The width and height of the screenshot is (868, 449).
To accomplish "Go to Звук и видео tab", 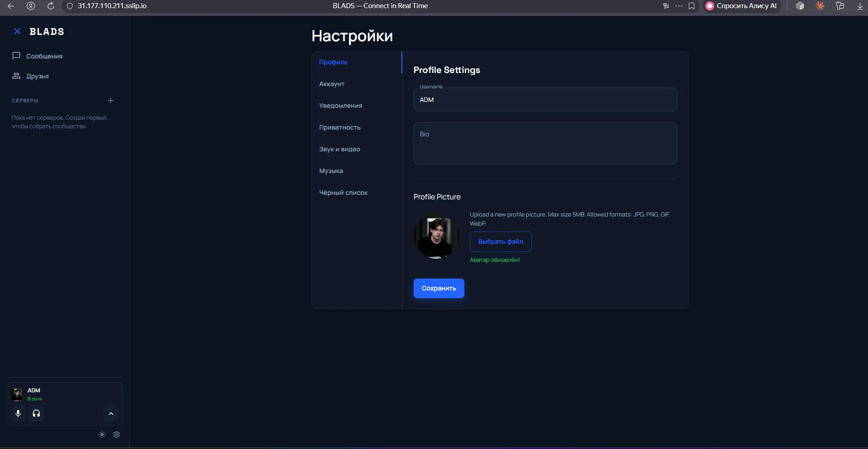I will click(356, 149).
